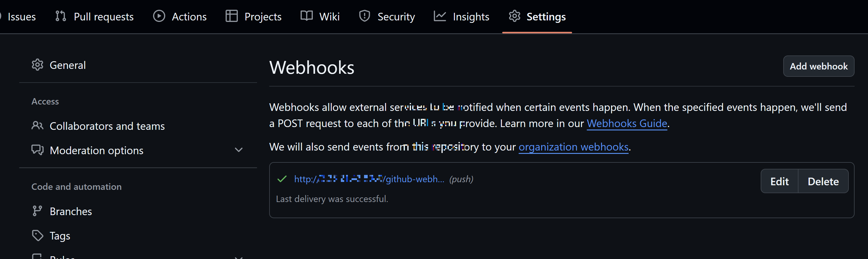The height and width of the screenshot is (259, 868).
Task: Click the green checkmark delivery status icon
Action: pos(282,179)
